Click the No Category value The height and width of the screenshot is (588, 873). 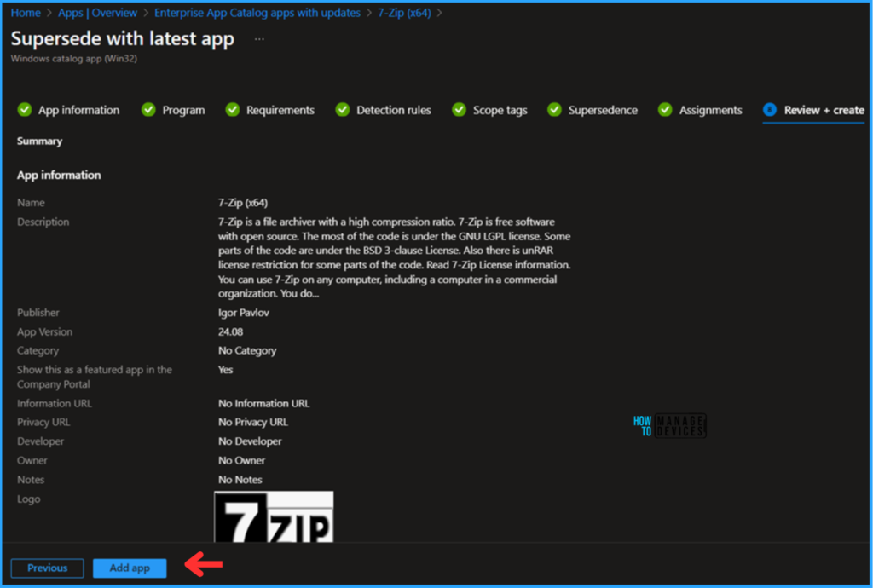pos(247,350)
